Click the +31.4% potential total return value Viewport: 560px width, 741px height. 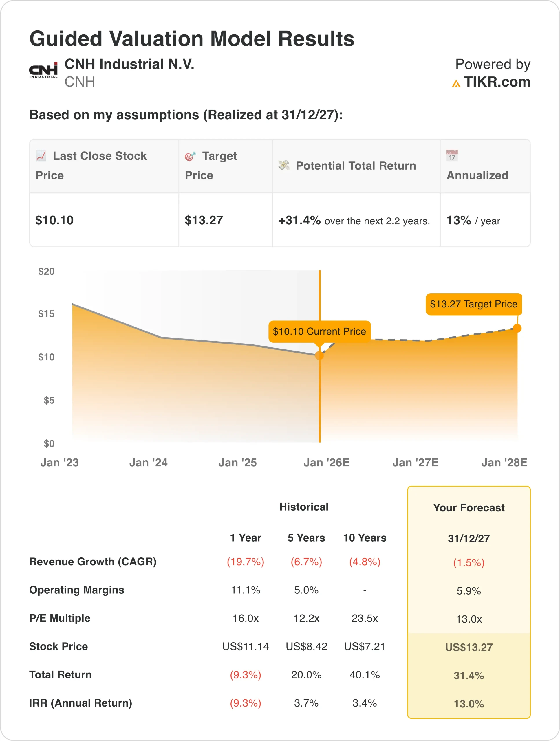pyautogui.click(x=299, y=221)
